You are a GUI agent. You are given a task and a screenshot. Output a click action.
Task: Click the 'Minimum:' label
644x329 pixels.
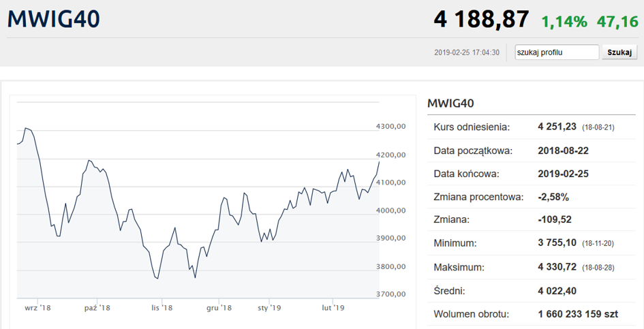coord(455,243)
